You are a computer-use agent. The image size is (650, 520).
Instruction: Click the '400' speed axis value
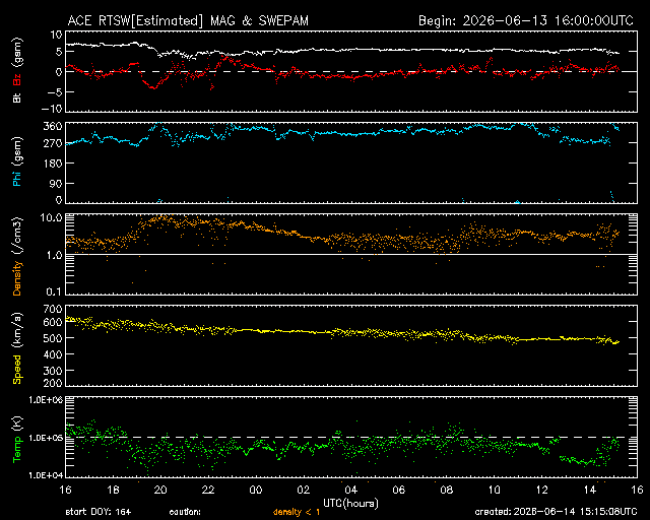[53, 355]
